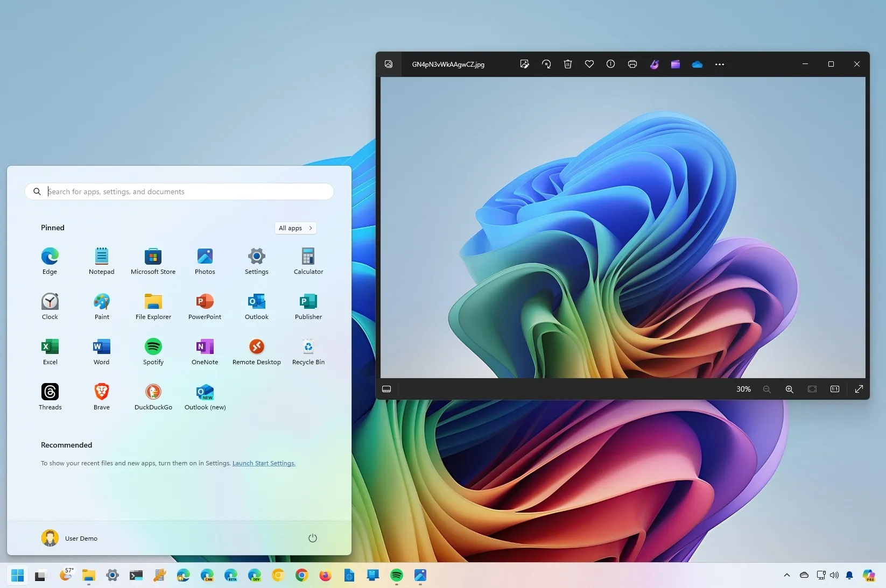The width and height of the screenshot is (886, 588).
Task: Delete the current photo
Action: (x=568, y=64)
